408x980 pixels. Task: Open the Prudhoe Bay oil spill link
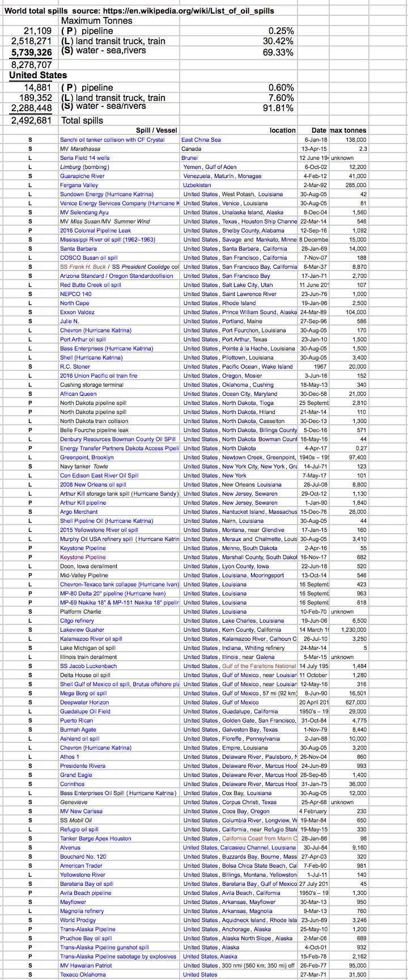pos(86,938)
